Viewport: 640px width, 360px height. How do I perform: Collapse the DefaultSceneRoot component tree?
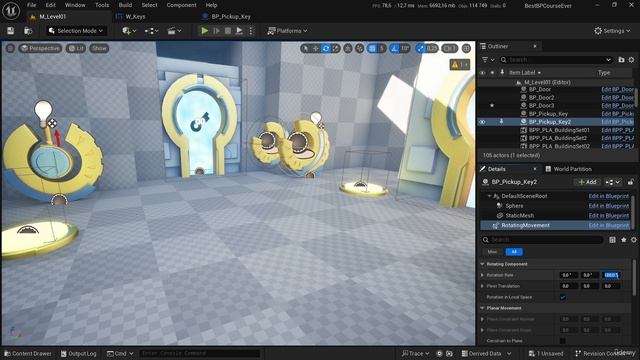point(489,196)
